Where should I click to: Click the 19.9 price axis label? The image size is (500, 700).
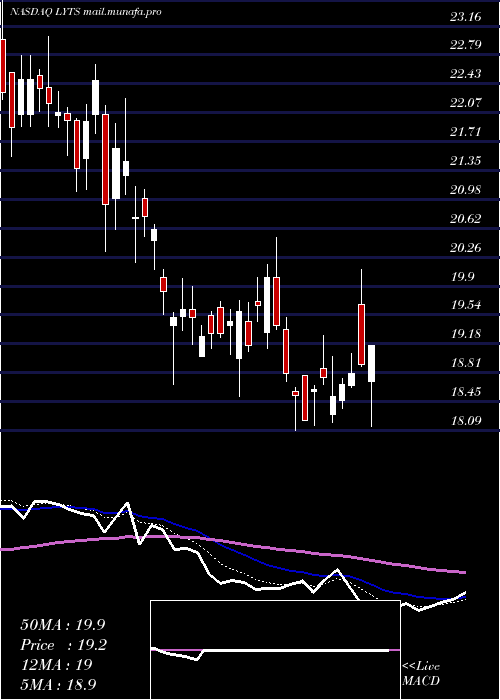462,277
